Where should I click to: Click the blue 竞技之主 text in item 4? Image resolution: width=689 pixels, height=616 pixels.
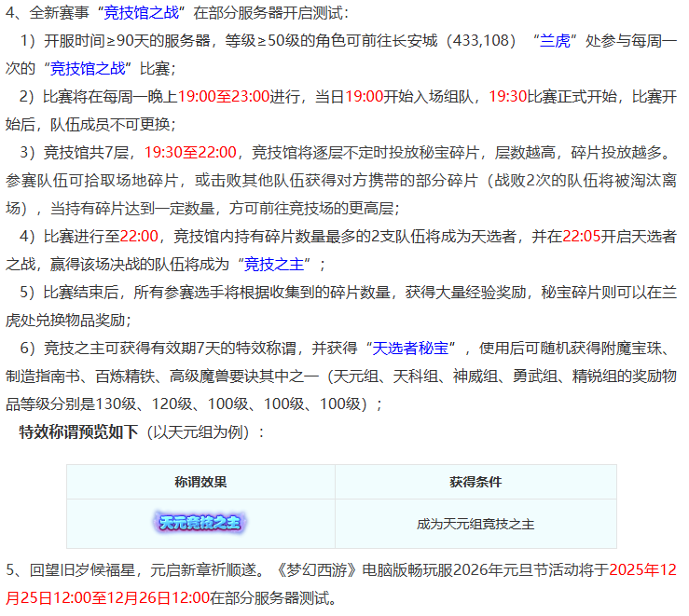pos(278,263)
